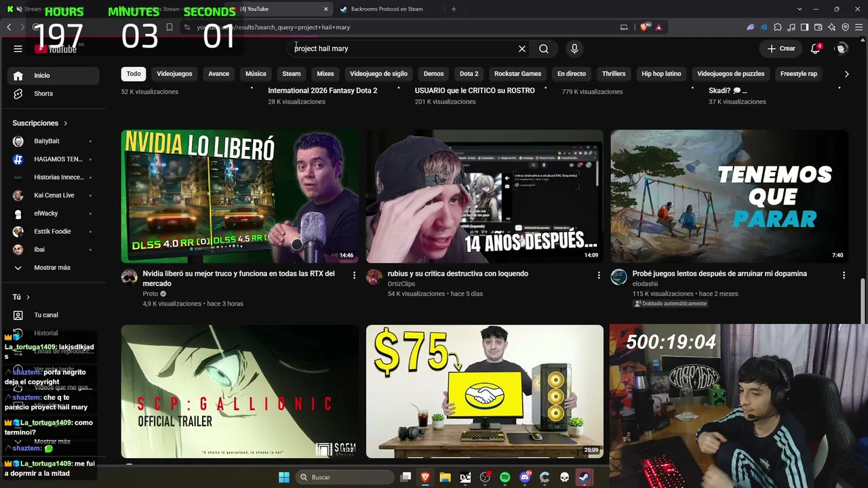This screenshot has height=488, width=868.
Task: Open the Leo AI sparkle icon
Action: (831, 27)
